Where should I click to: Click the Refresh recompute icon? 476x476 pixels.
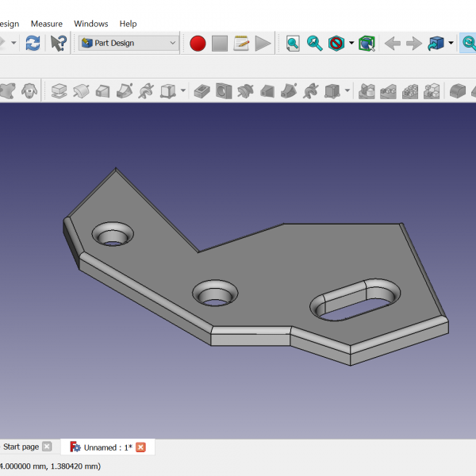(33, 43)
